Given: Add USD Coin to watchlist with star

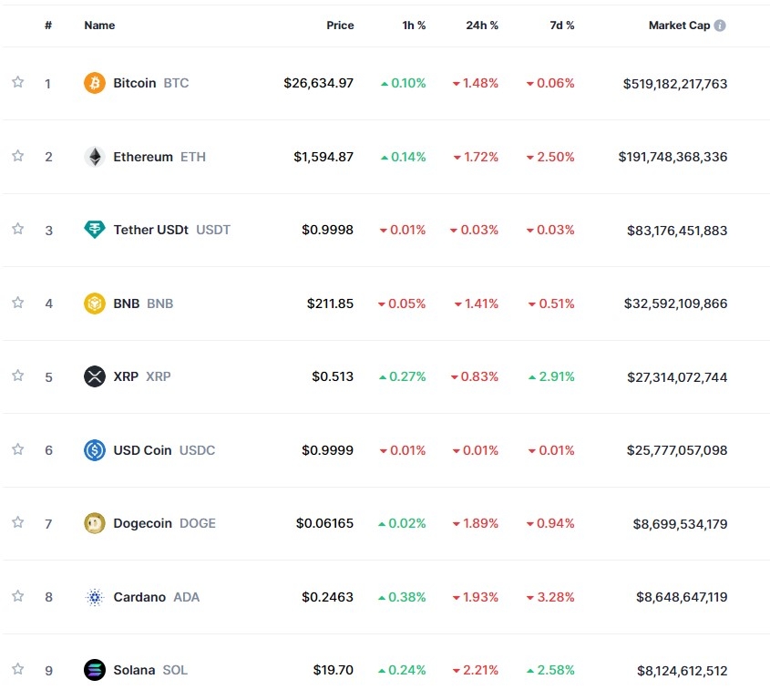Looking at the screenshot, I should [x=17, y=449].
